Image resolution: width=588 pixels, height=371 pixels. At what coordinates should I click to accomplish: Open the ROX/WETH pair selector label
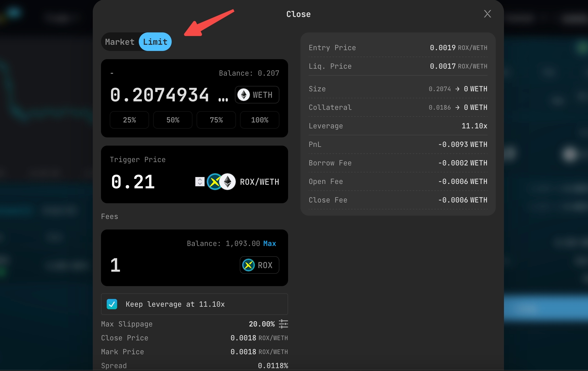[x=259, y=182]
